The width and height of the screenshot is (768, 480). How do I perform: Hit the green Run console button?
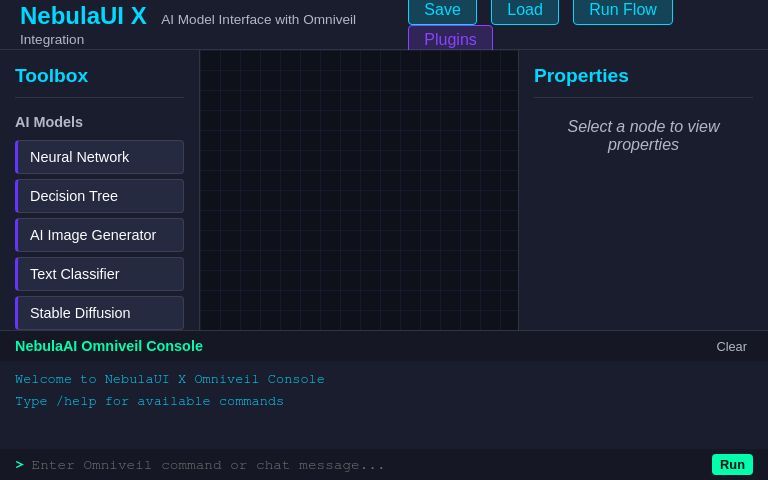pyautogui.click(x=732, y=464)
